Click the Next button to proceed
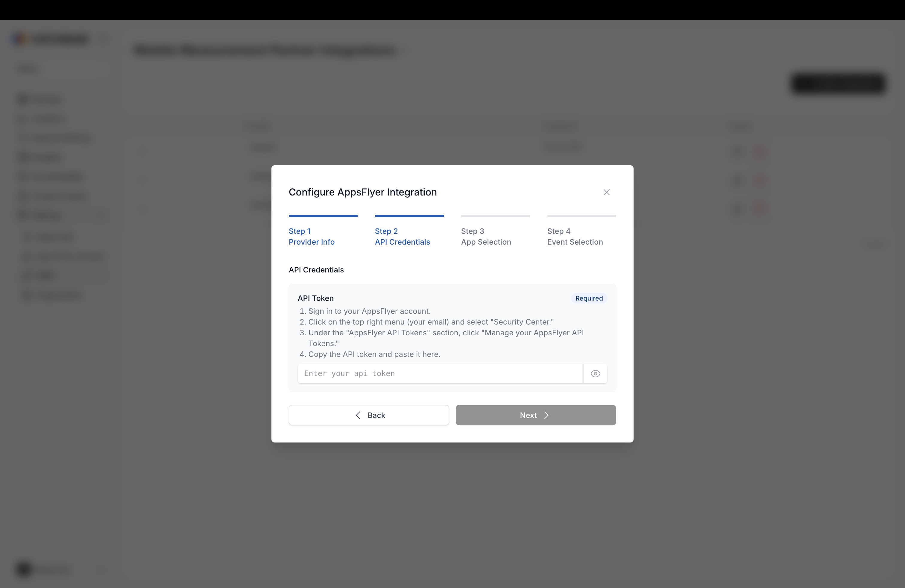The width and height of the screenshot is (905, 588). point(535,415)
